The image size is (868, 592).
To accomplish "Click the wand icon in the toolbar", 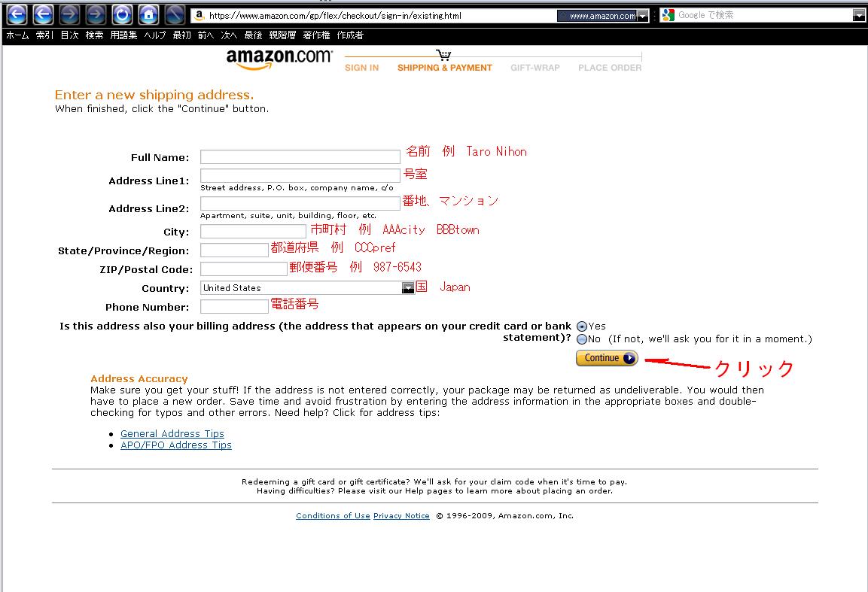I will pyautogui.click(x=175, y=14).
